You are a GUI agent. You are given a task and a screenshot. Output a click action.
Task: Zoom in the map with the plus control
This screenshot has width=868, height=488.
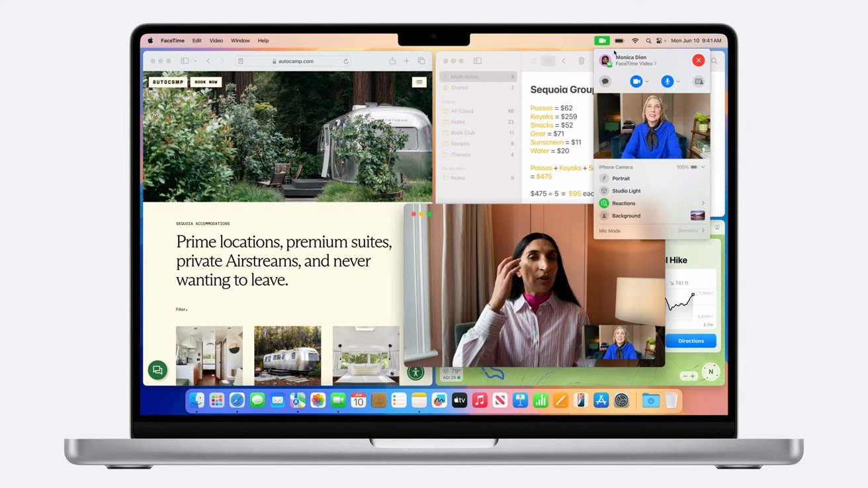[693, 376]
